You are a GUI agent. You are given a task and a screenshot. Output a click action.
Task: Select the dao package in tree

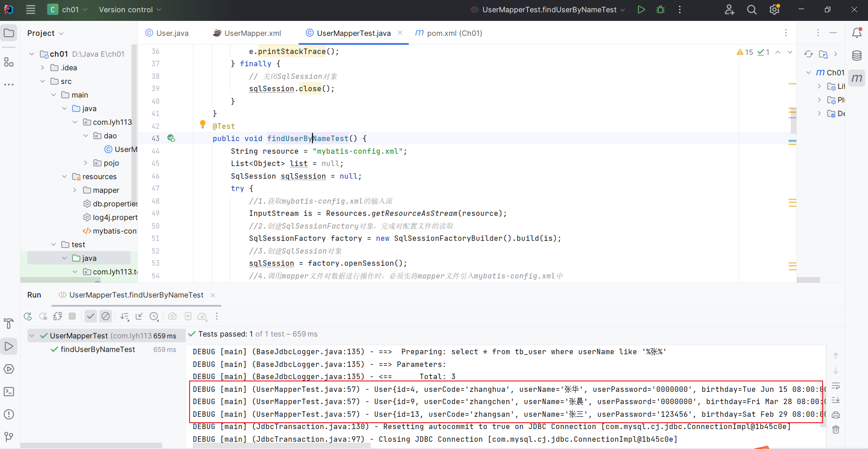coord(105,136)
